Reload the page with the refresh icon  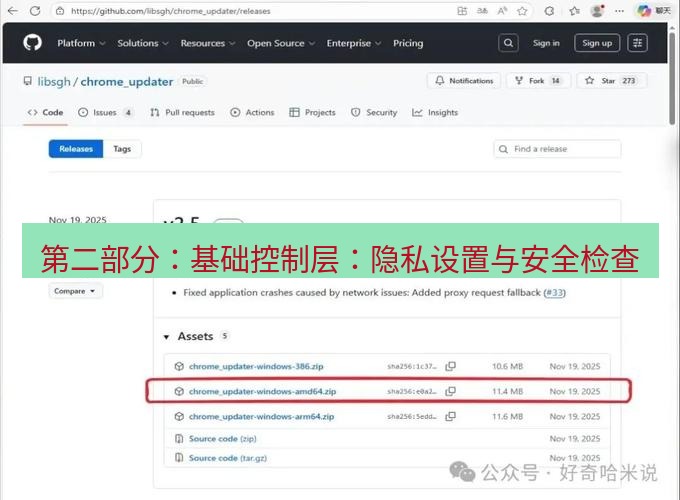pyautogui.click(x=35, y=11)
